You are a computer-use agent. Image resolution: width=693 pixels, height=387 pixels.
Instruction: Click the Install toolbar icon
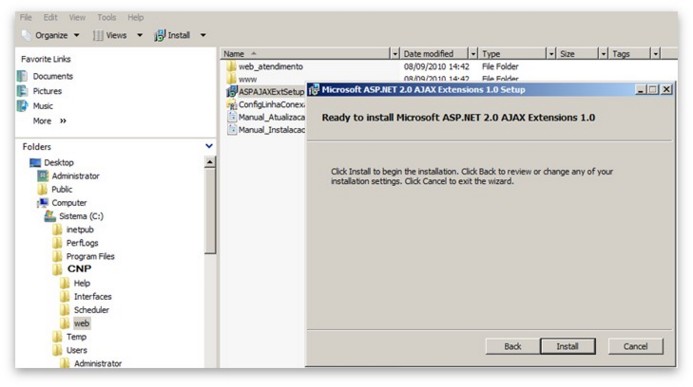160,35
